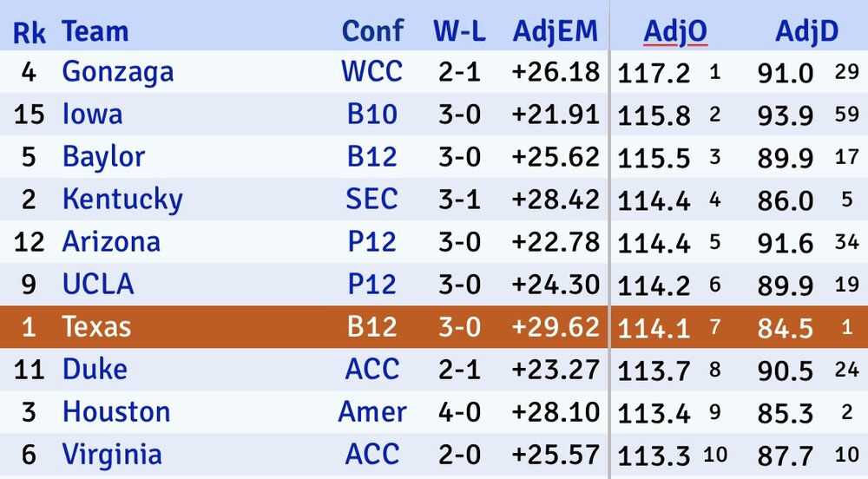Open the Iowa team page
The height and width of the screenshot is (479, 868).
click(x=92, y=114)
